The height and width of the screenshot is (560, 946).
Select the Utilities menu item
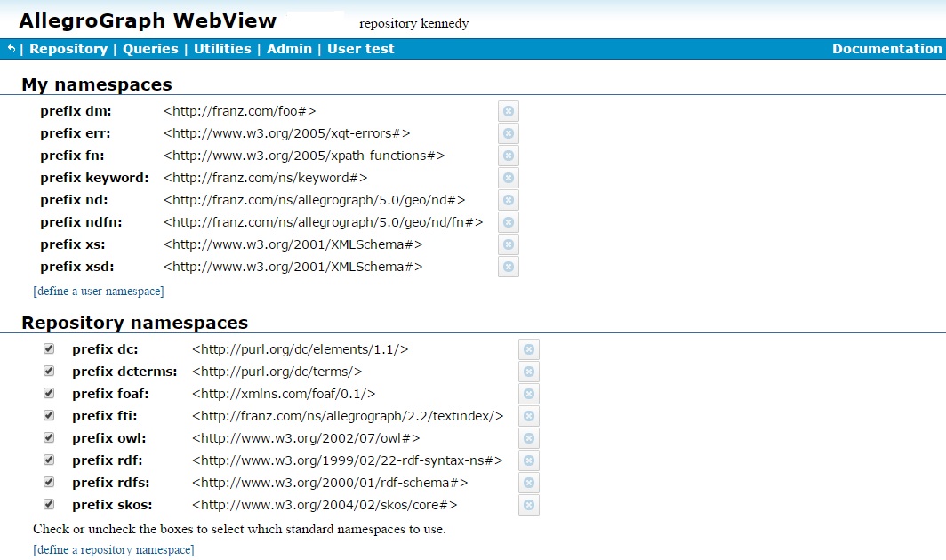tap(222, 49)
